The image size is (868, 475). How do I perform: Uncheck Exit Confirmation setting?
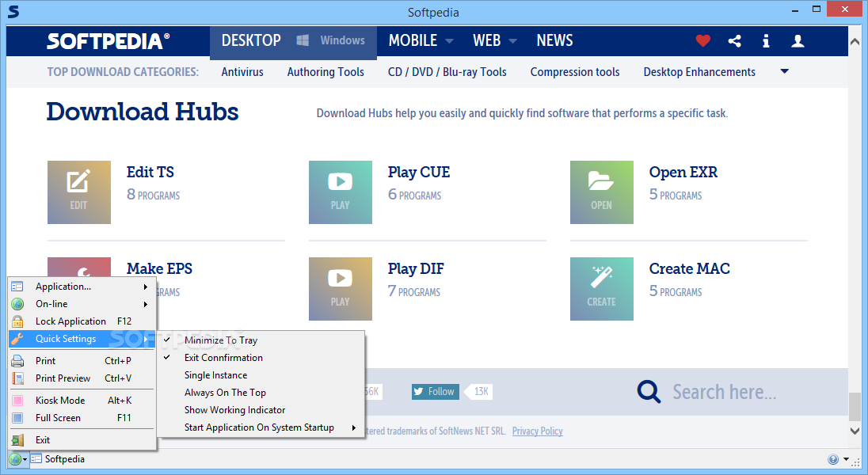click(223, 358)
